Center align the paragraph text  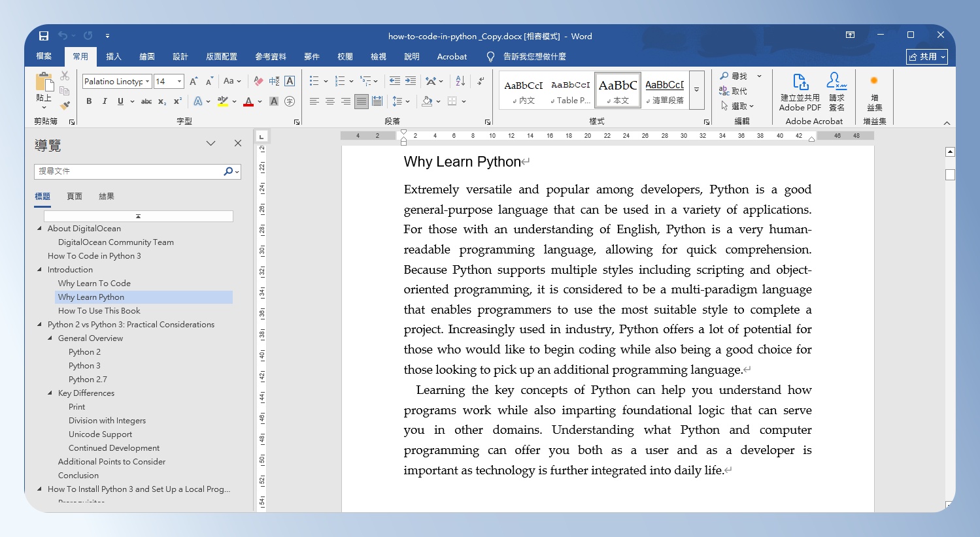coord(330,101)
